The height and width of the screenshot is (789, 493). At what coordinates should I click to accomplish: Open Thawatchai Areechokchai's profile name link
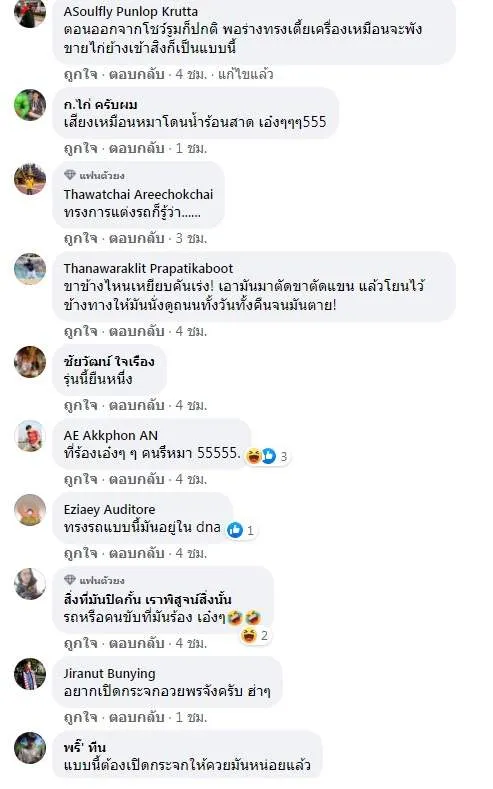138,194
